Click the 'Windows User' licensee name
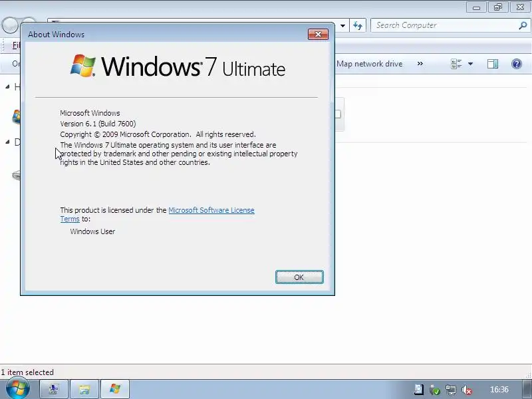This screenshot has height=399, width=532. (x=92, y=231)
